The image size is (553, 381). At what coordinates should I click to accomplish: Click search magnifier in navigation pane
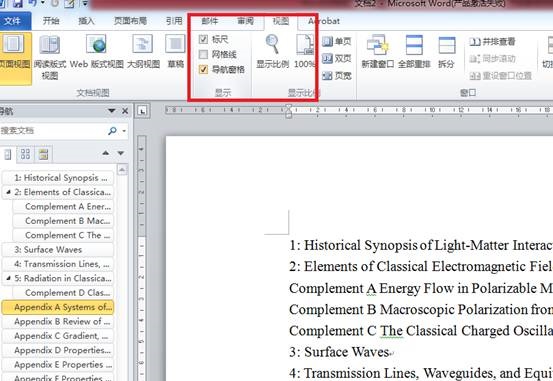pos(112,131)
